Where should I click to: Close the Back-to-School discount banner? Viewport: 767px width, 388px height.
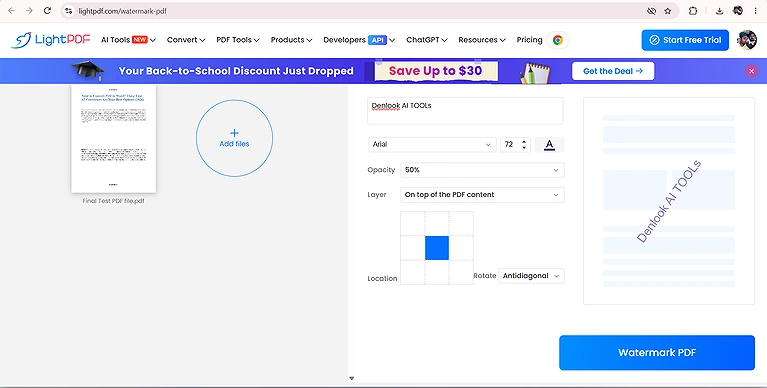(751, 71)
